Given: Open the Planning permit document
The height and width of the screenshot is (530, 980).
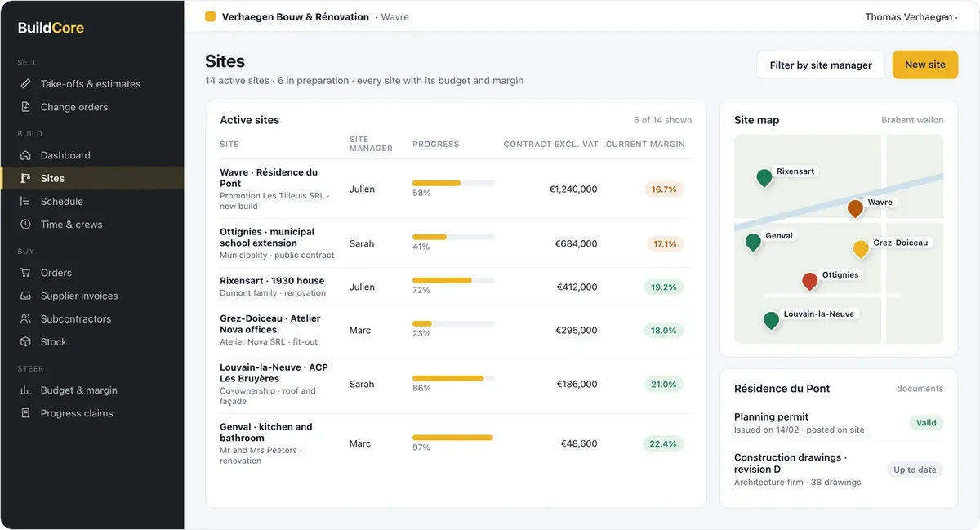Looking at the screenshot, I should (x=839, y=423).
